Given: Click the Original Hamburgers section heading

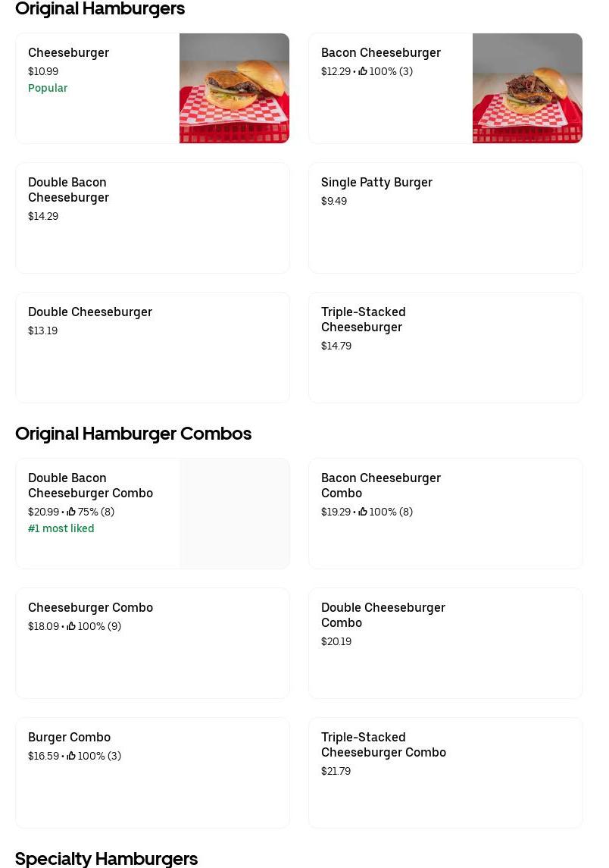Looking at the screenshot, I should 100,9.
